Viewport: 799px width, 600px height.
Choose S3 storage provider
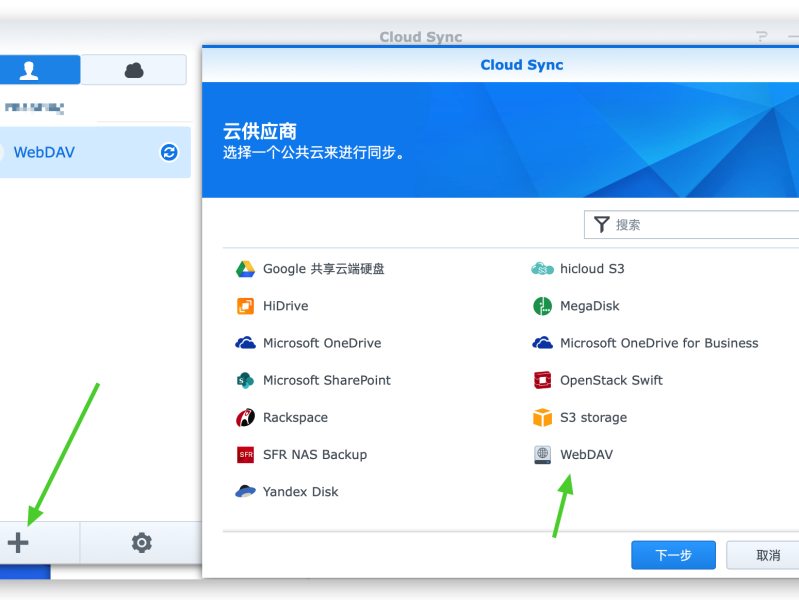(593, 418)
